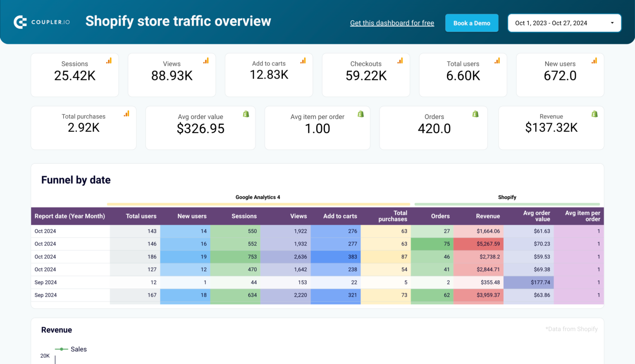
Task: Click the chart icon on the Checkouts card
Action: tap(400, 60)
